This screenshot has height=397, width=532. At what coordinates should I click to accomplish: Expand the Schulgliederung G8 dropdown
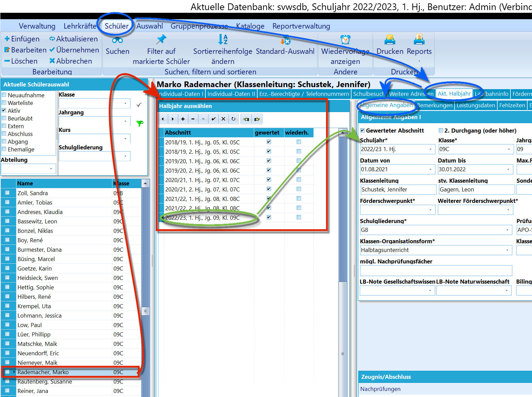507,230
